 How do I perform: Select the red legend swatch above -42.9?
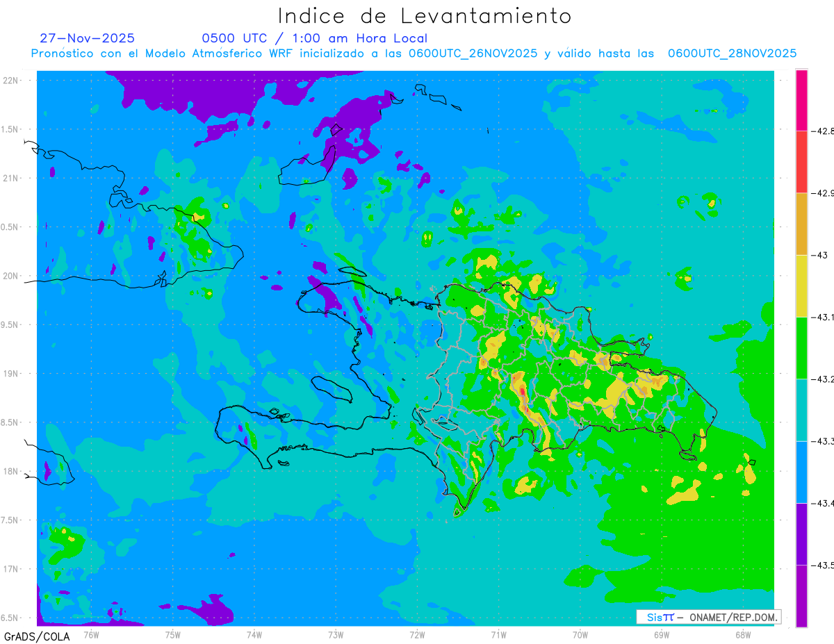[x=801, y=162]
